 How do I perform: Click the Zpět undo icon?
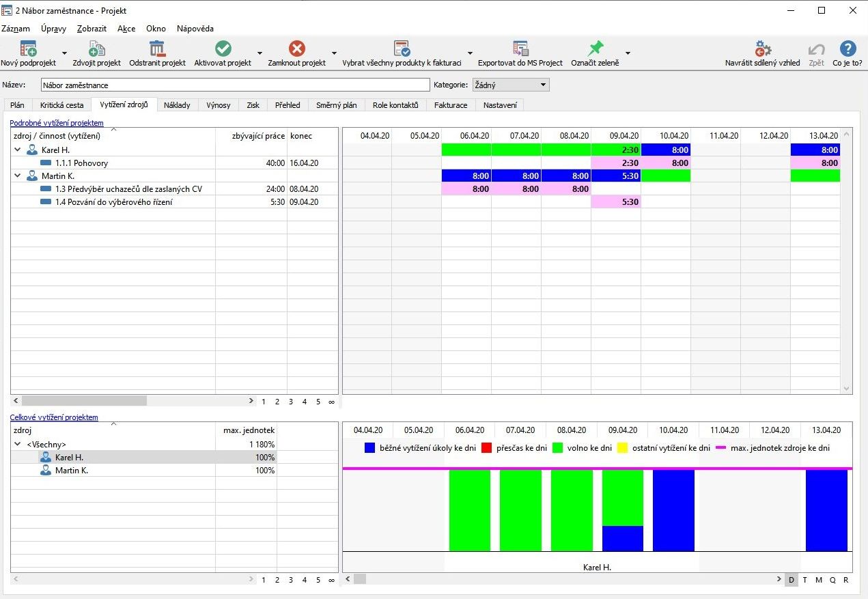(x=816, y=48)
